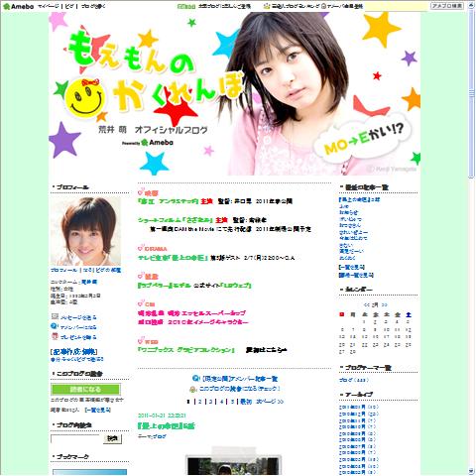Click the アメーバ会員登録 link in the top bar
Image resolution: width=476 pixels, height=476 pixels.
345,6
